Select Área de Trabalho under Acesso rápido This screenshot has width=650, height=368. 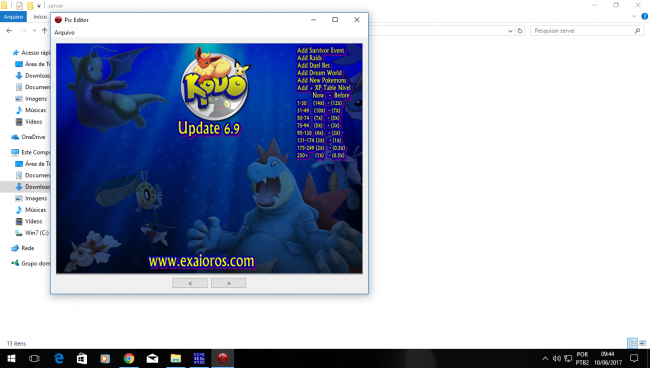pyautogui.click(x=33, y=64)
